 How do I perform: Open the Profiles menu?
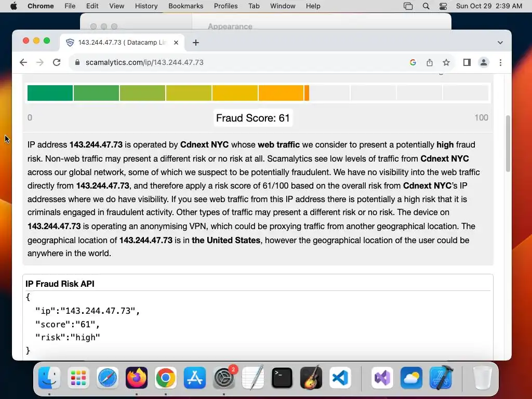tap(225, 6)
